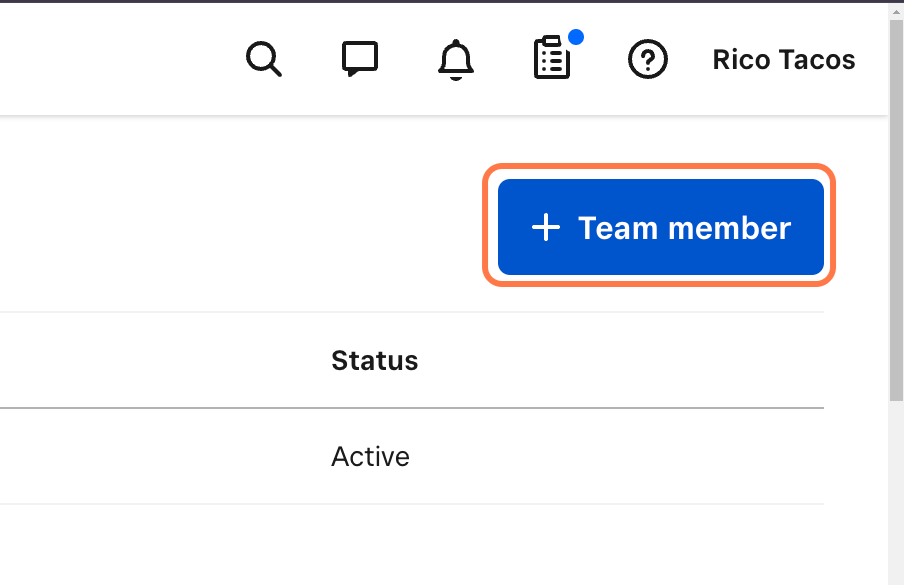The width and height of the screenshot is (904, 585).
Task: Click the vertical scrollbar thumb
Action: click(897, 210)
